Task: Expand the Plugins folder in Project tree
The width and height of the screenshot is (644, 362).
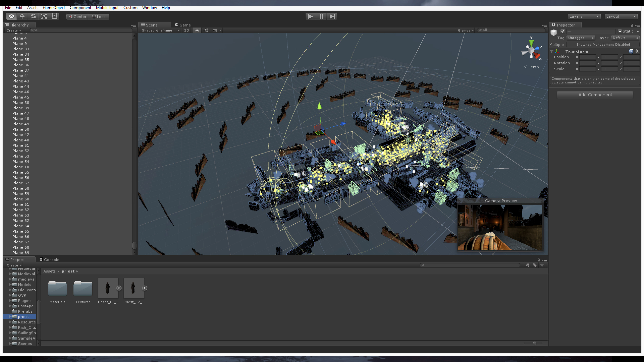Action: [x=10, y=300]
